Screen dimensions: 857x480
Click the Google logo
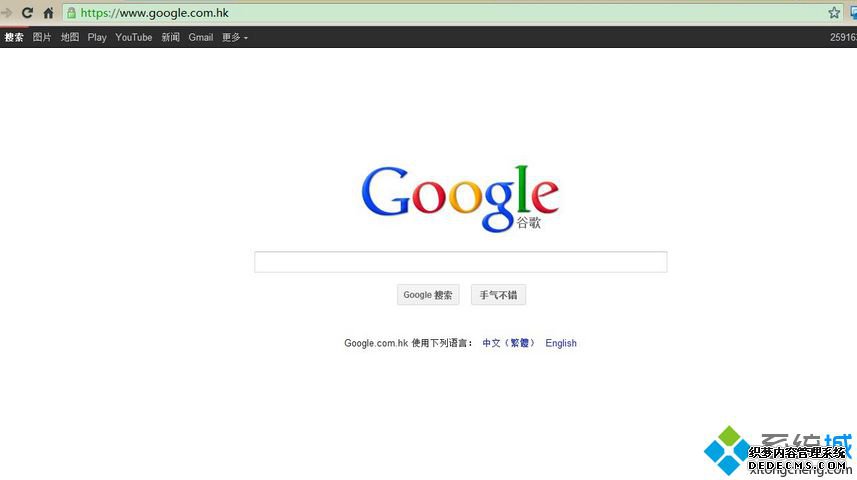[460, 198]
